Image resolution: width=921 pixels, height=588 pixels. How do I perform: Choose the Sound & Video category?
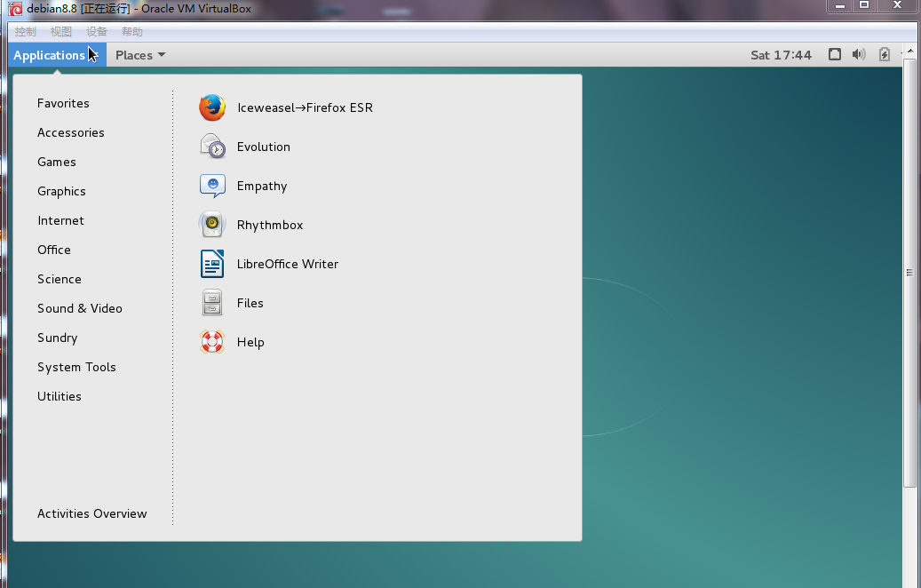coord(80,308)
